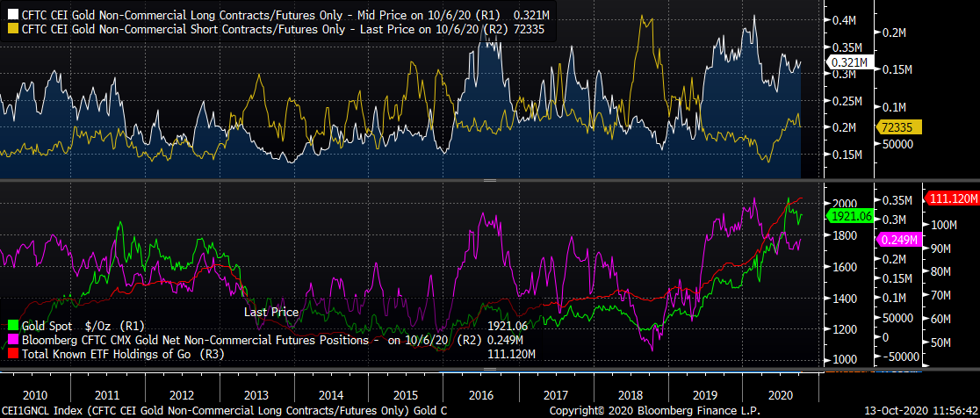Select the 2013 year label on time axis
The image size is (980, 418).
pos(257,395)
